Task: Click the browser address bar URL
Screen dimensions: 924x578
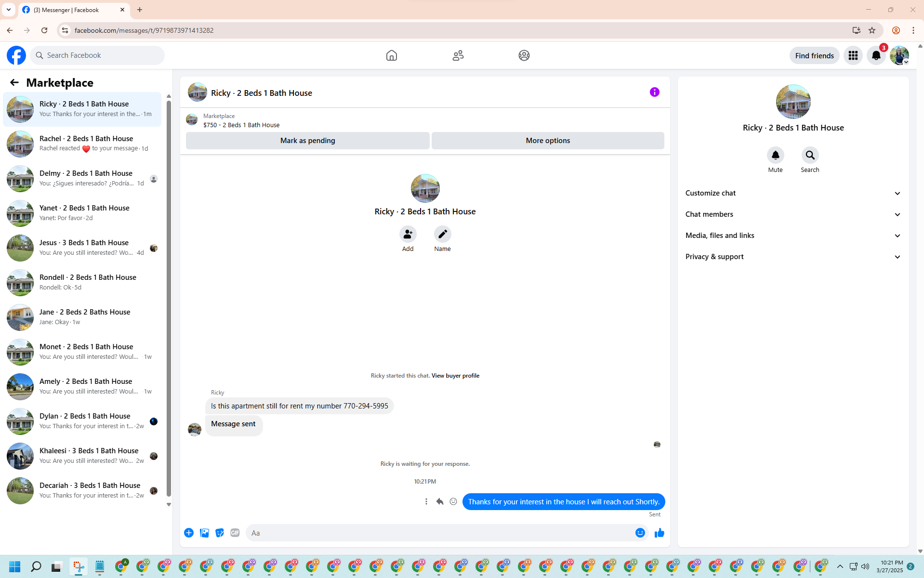Action: pyautogui.click(x=144, y=30)
